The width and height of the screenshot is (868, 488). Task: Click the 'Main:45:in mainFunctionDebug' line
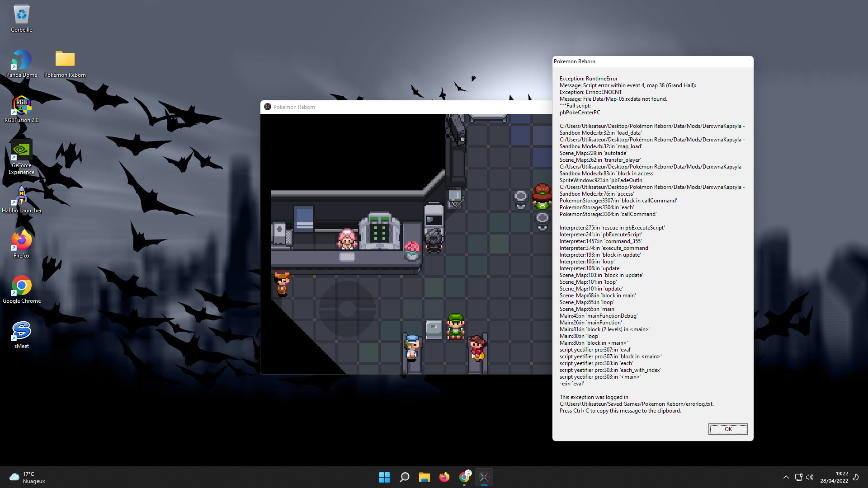pyautogui.click(x=599, y=316)
